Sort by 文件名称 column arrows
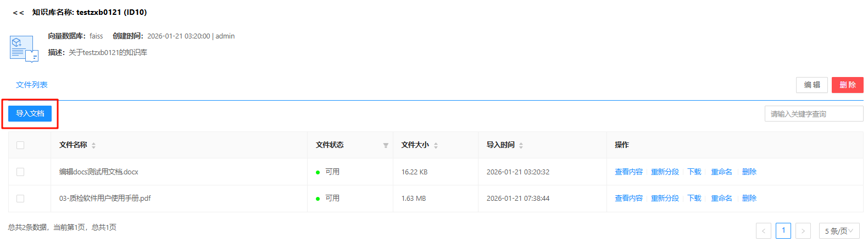This screenshot has height=247, width=868. (x=94, y=145)
